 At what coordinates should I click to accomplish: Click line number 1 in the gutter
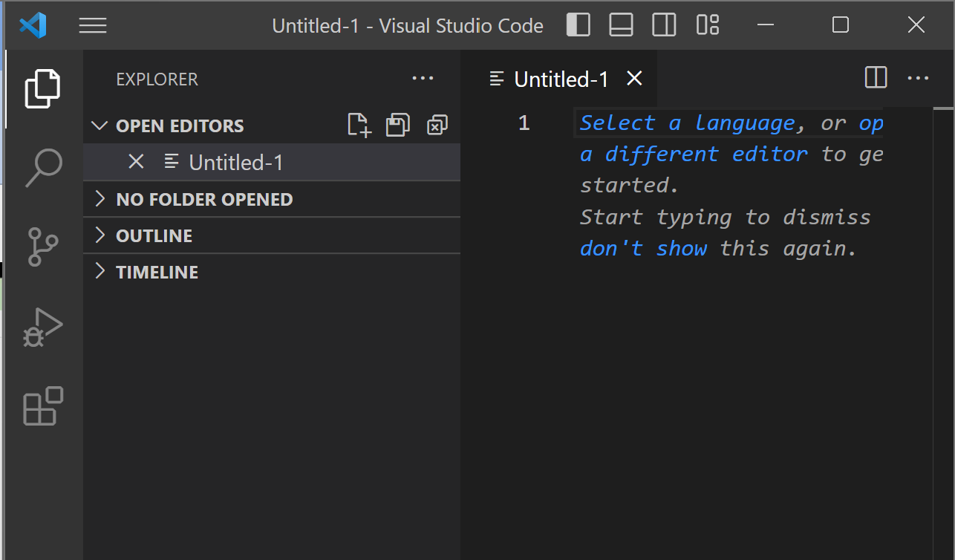click(524, 123)
